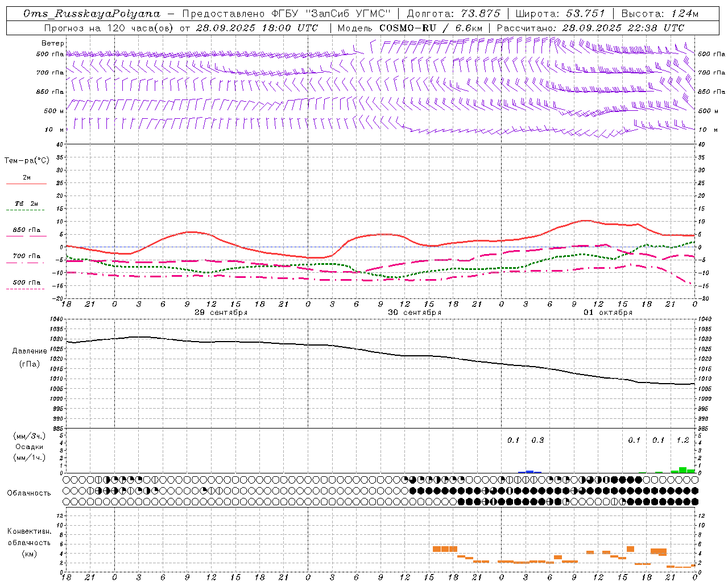Select the elevation text Высота: 124м
This screenshot has height=582, width=728.
tap(660, 14)
